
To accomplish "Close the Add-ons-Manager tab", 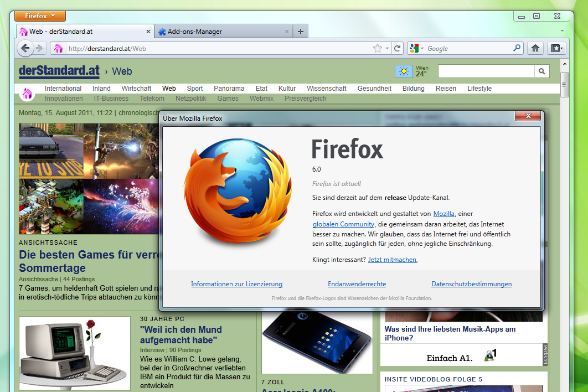I will pyautogui.click(x=286, y=32).
